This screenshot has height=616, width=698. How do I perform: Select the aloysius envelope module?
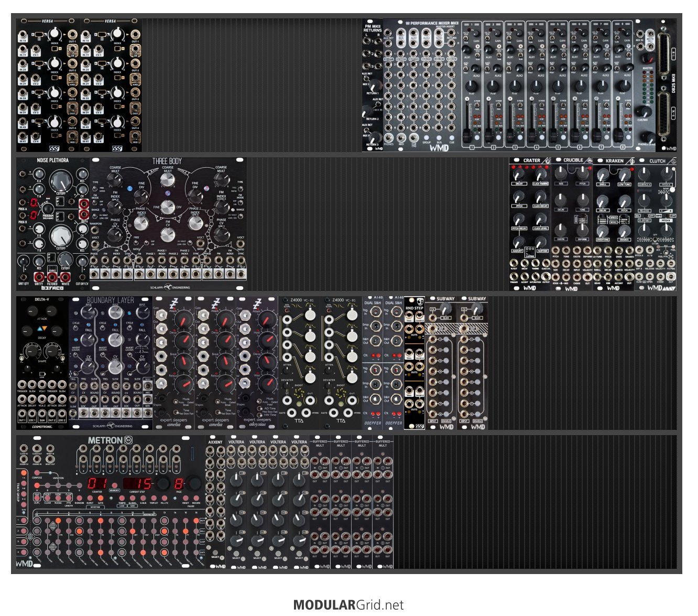pyautogui.click(x=257, y=363)
